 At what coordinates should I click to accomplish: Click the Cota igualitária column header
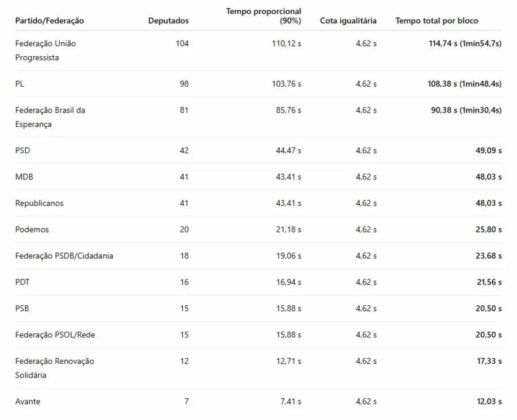[348, 21]
